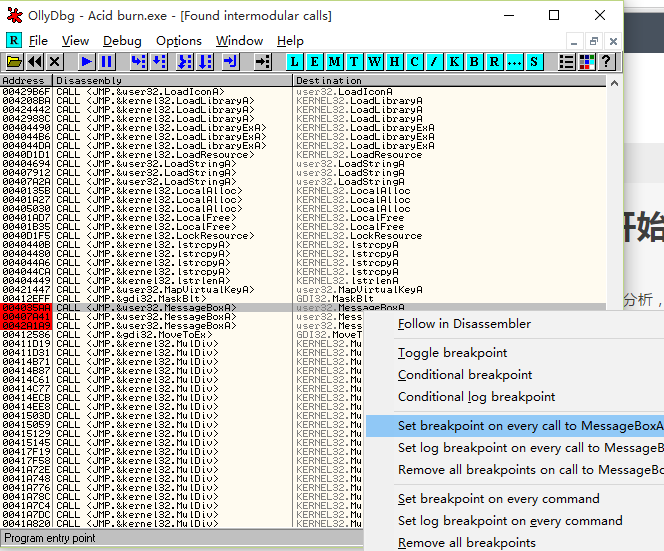Open the Help menu
This screenshot has width=664, height=551.
(290, 41)
